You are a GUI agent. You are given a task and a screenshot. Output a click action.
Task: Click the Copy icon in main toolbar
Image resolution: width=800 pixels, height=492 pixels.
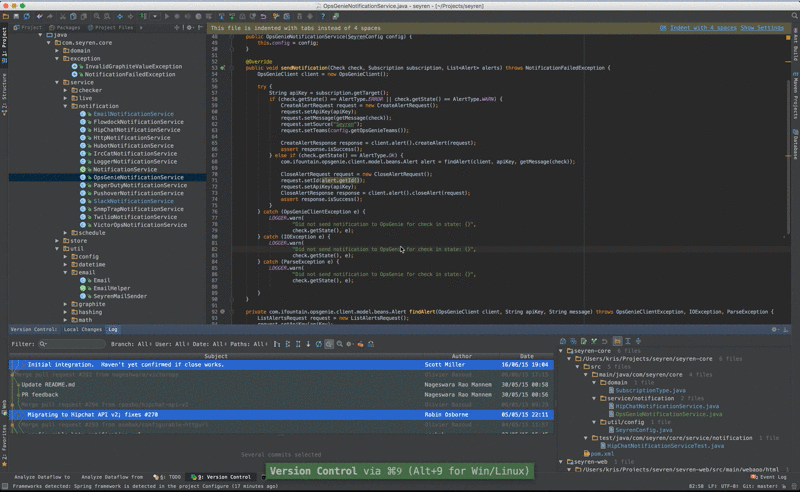click(73, 16)
